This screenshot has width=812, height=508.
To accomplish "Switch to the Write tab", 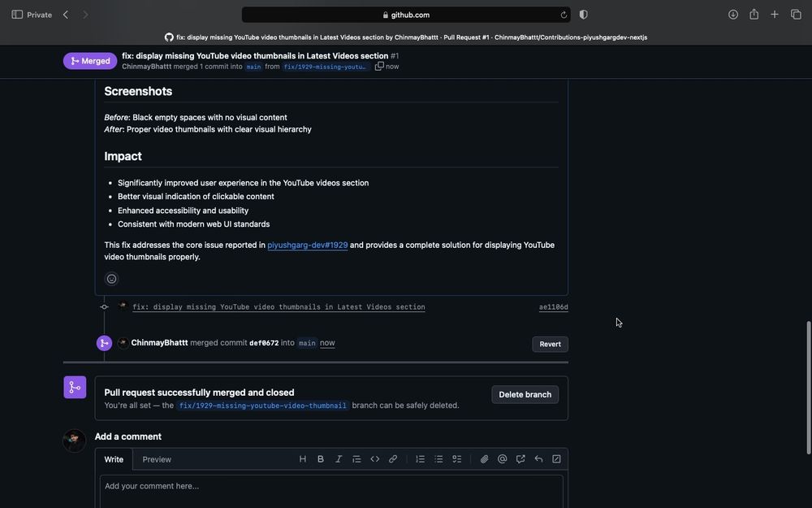I will tap(114, 459).
